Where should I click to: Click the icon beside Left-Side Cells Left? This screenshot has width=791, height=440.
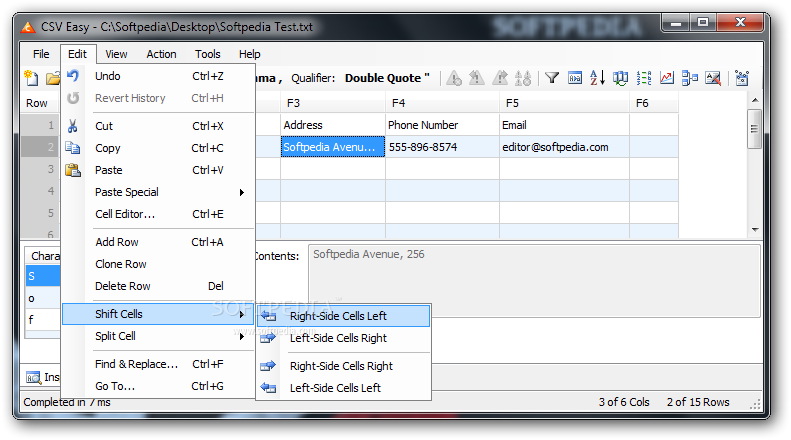click(268, 388)
